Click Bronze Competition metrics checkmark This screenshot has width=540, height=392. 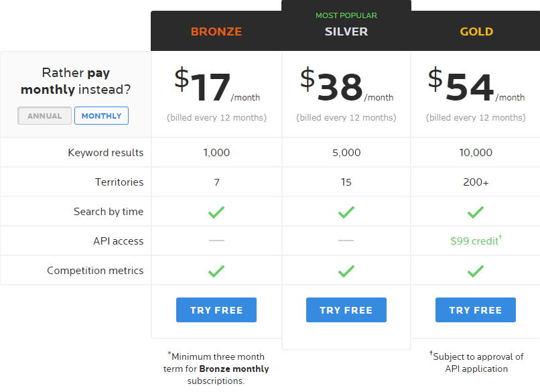[216, 271]
